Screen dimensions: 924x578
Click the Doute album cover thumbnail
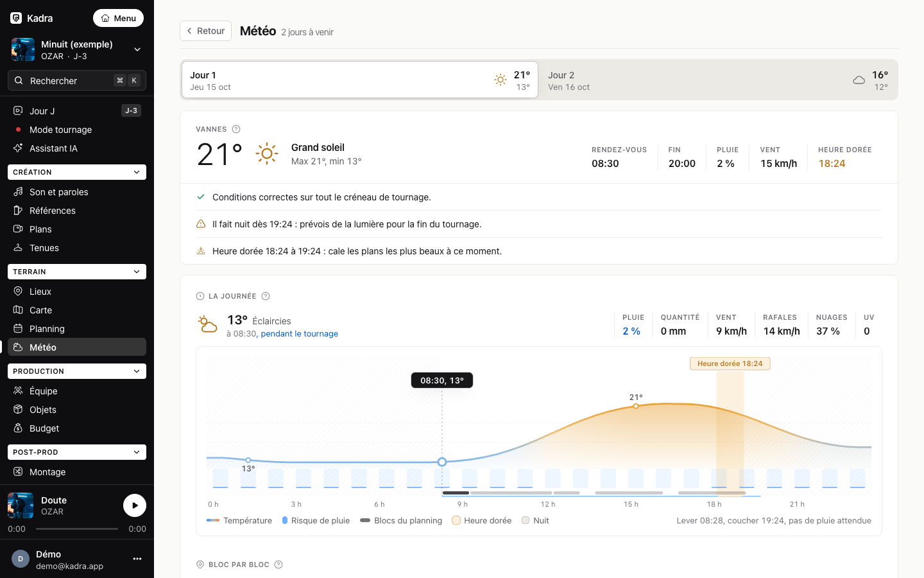21,505
